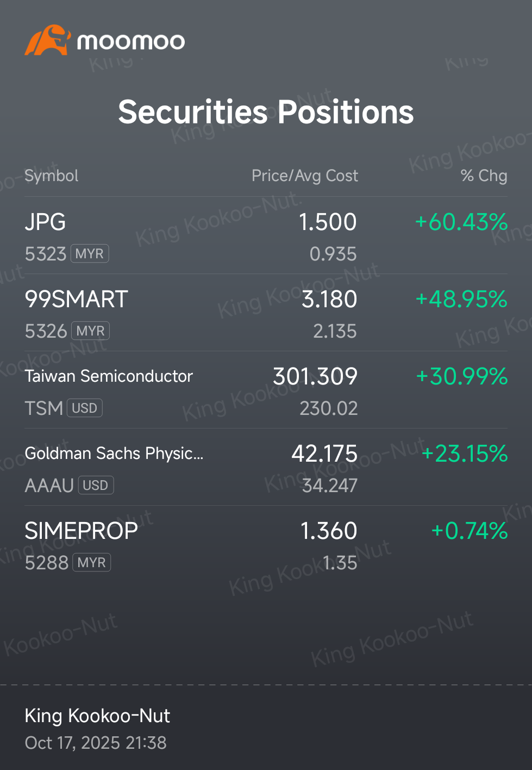
Task: Click the Symbol column header
Action: click(x=52, y=176)
